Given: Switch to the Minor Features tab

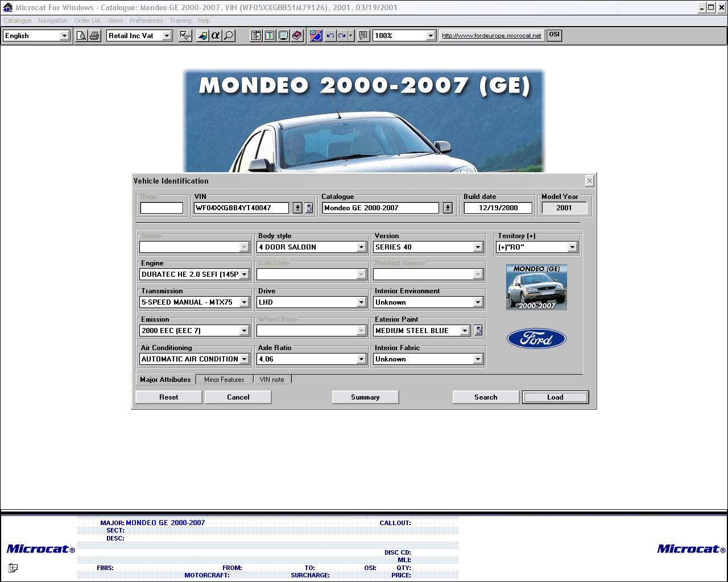Looking at the screenshot, I should 224,380.
